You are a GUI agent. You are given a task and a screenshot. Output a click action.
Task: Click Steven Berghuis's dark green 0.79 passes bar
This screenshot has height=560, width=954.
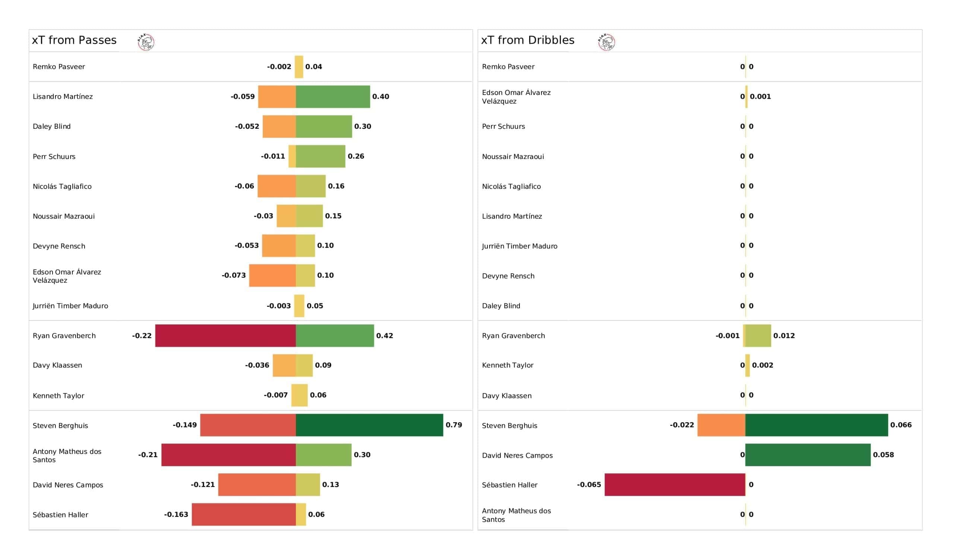click(x=369, y=425)
